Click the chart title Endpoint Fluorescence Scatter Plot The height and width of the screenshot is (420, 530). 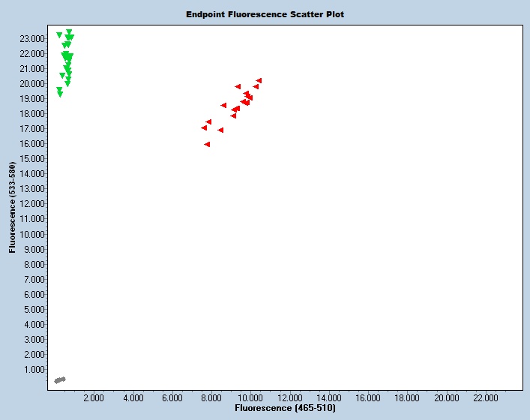tap(265, 14)
